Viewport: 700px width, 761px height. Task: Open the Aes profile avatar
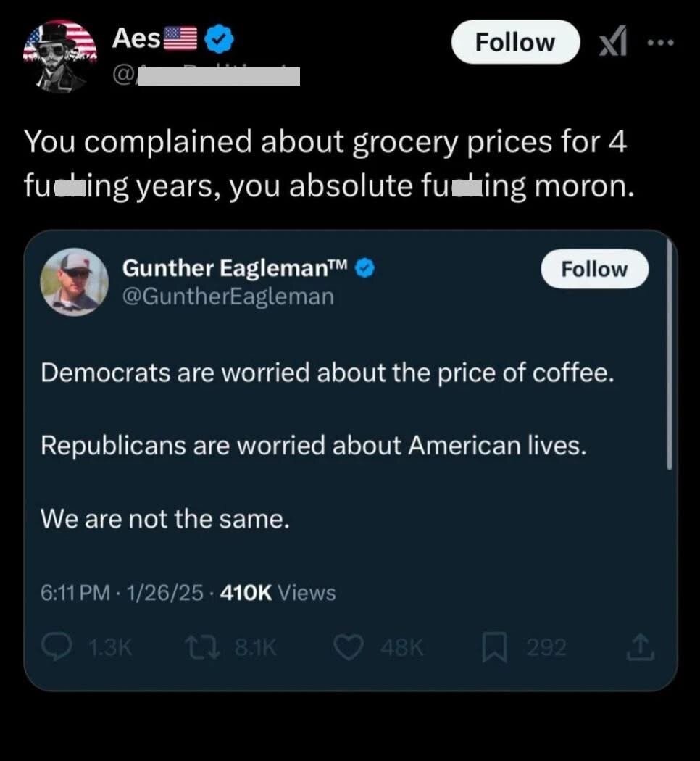pyautogui.click(x=59, y=57)
